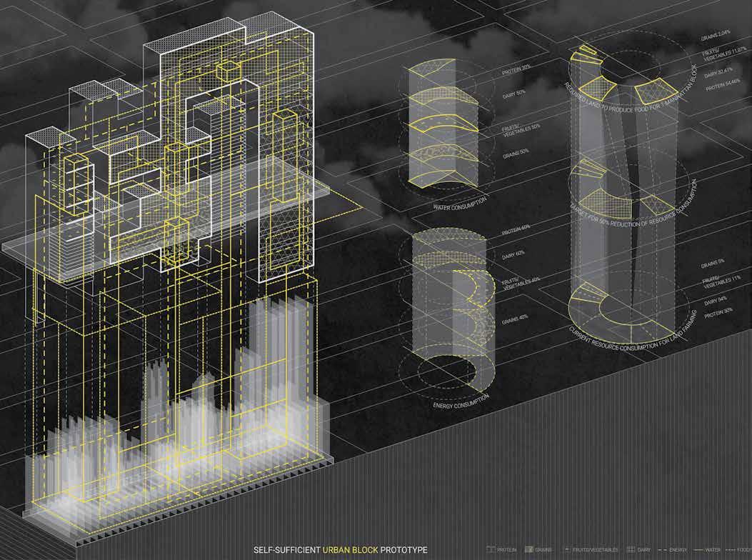Click 'PROTEIN 60%' label beside energy cylinder

516,230
